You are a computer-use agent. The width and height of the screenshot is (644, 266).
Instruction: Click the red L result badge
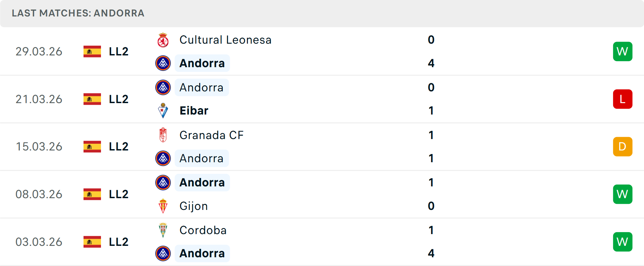coord(623,99)
